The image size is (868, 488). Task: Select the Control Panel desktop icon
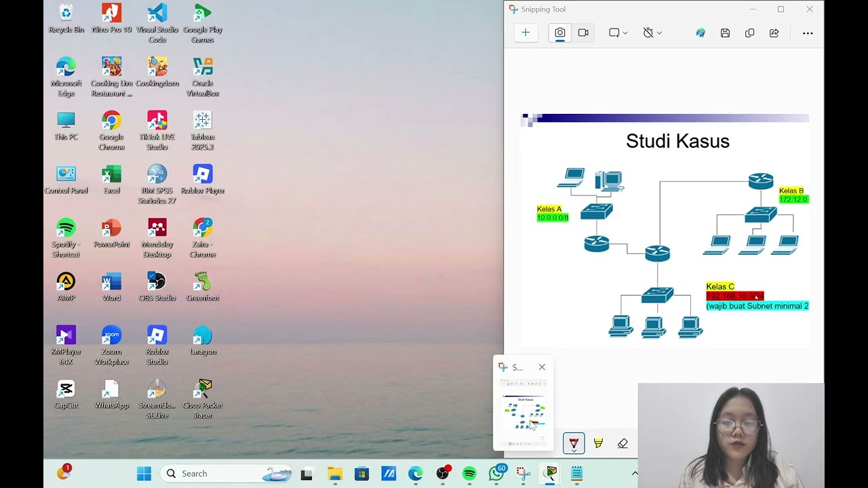(66, 179)
